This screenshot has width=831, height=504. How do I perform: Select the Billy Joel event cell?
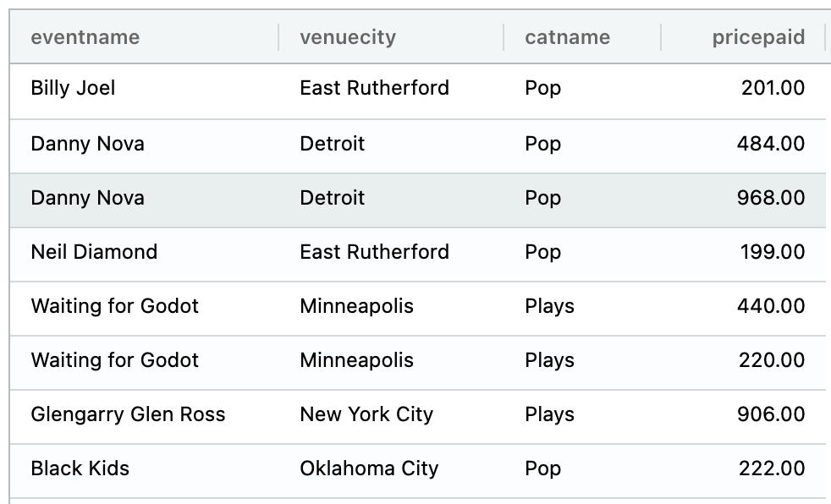tap(73, 88)
